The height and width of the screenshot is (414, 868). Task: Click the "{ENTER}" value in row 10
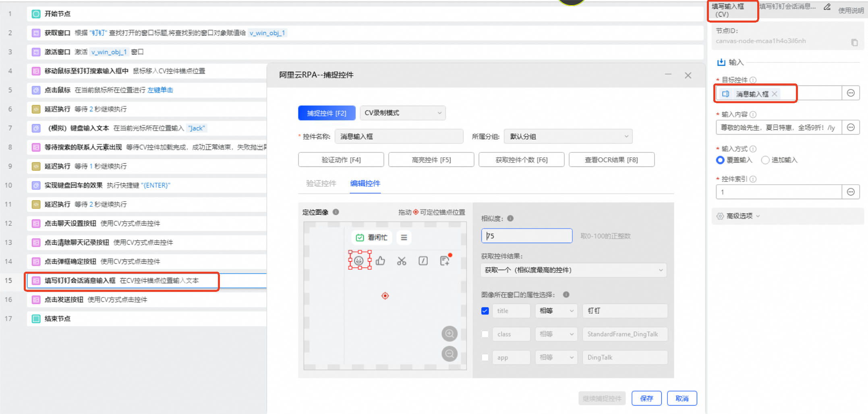[x=155, y=185]
